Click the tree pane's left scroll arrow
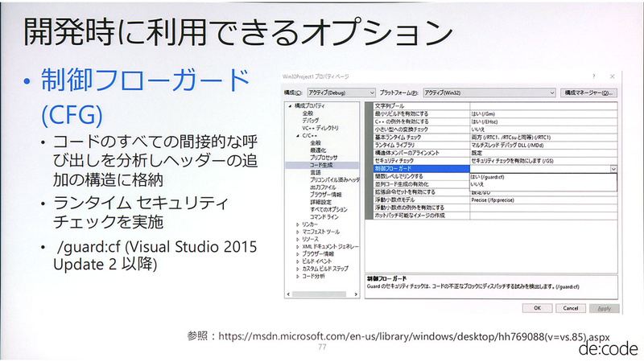Viewport: 644px width, 362px height. pyautogui.click(x=288, y=294)
